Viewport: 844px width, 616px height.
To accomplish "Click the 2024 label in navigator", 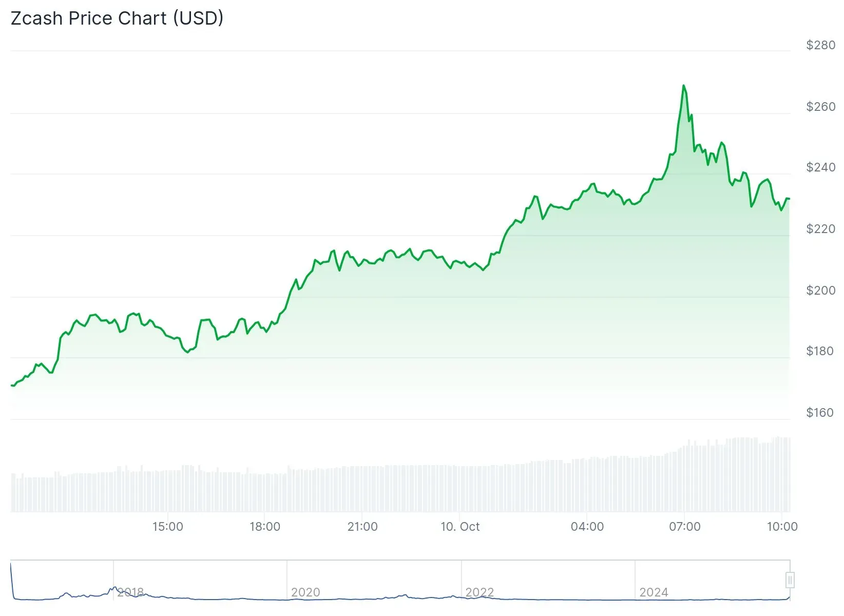I will pyautogui.click(x=654, y=592).
